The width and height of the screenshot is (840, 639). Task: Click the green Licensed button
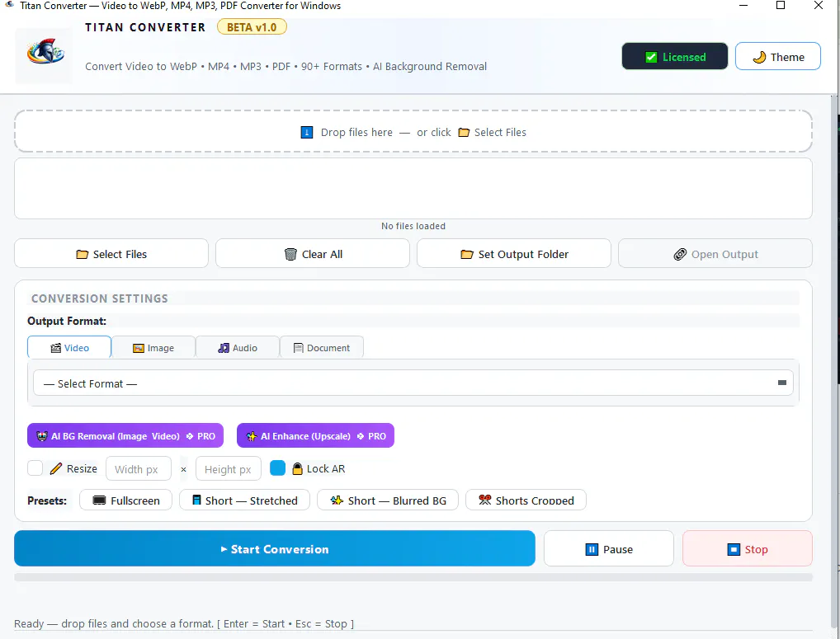[674, 57]
